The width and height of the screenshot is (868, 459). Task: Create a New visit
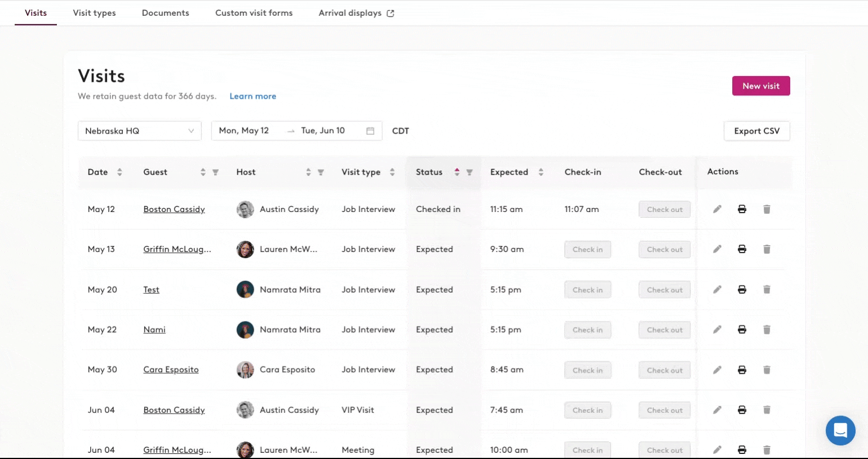coord(761,86)
